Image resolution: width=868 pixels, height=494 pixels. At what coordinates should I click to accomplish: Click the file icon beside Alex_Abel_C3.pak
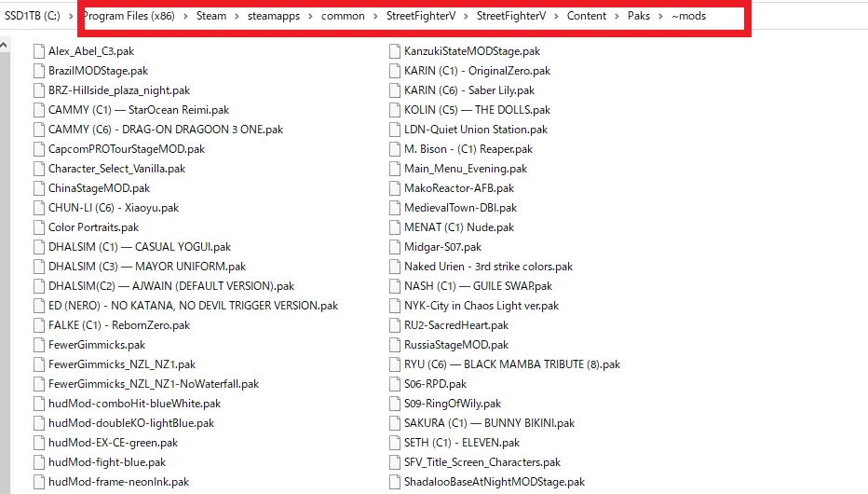pyautogui.click(x=39, y=51)
